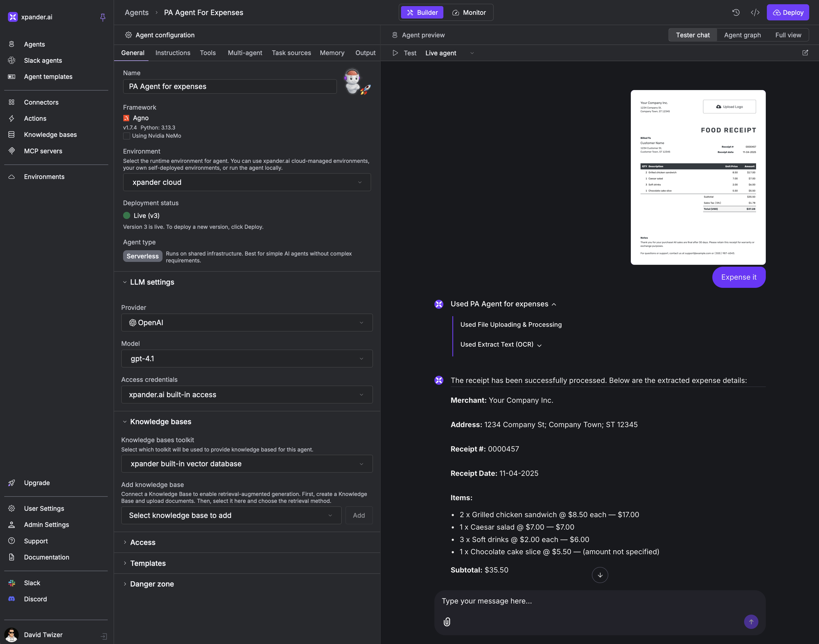This screenshot has height=644, width=819.
Task: Open the uploaded food receipt thumbnail
Action: [x=698, y=177]
